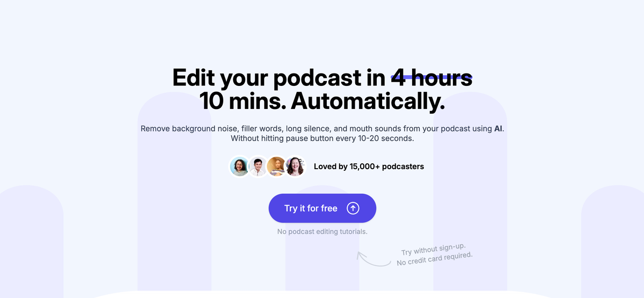Select the first avatar with curly hair

[x=239, y=166]
